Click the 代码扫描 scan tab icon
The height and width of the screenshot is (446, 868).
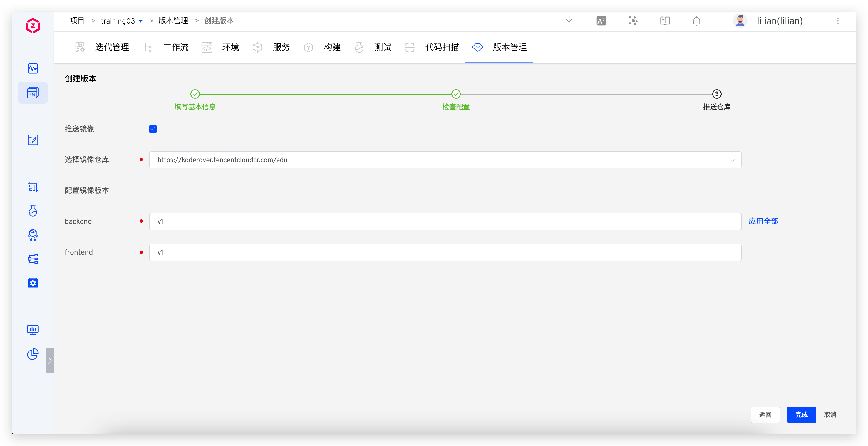point(410,47)
